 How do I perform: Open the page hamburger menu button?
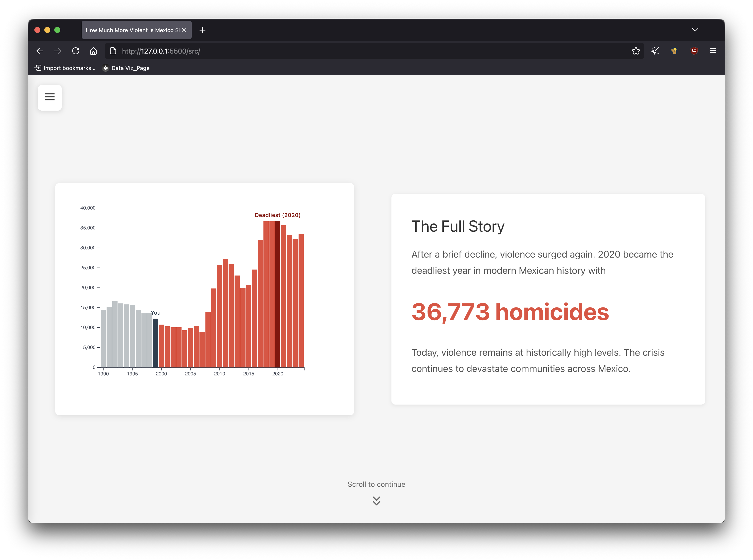pyautogui.click(x=50, y=97)
